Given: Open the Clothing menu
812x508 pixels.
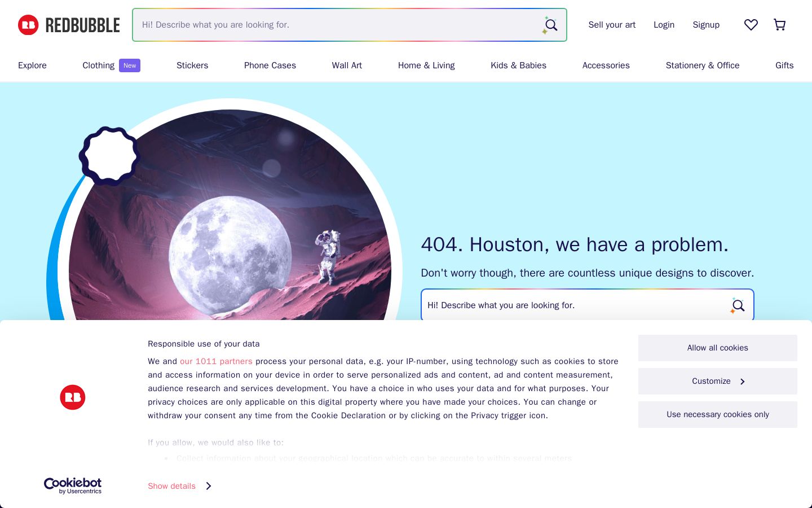Looking at the screenshot, I should pos(99,65).
